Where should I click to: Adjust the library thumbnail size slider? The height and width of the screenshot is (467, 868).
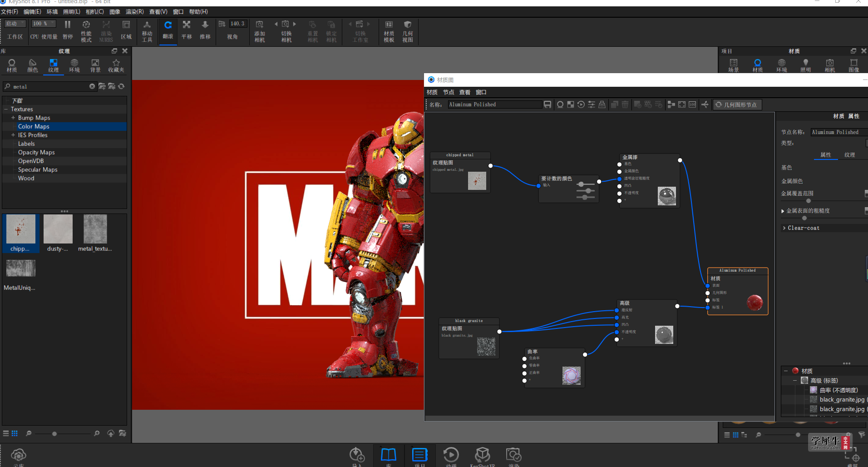pyautogui.click(x=54, y=434)
